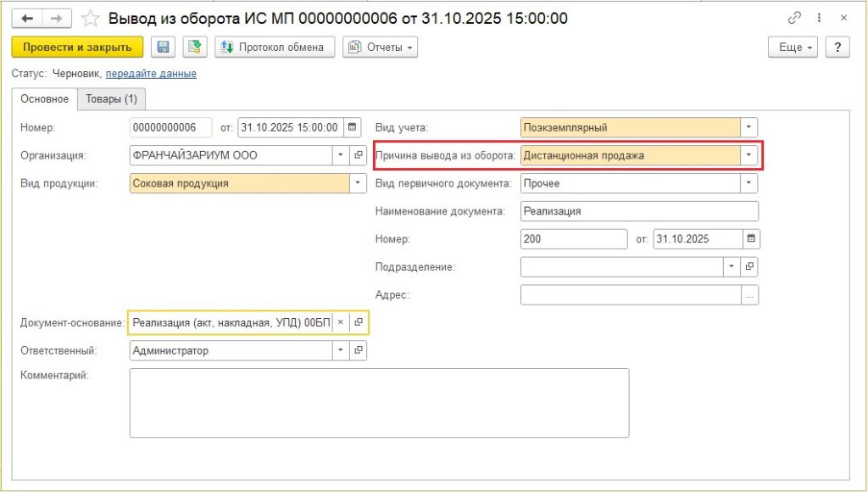This screenshot has height=492, width=868.
Task: Expand the Причина вывода из оборота dropdown
Action: pyautogui.click(x=748, y=155)
